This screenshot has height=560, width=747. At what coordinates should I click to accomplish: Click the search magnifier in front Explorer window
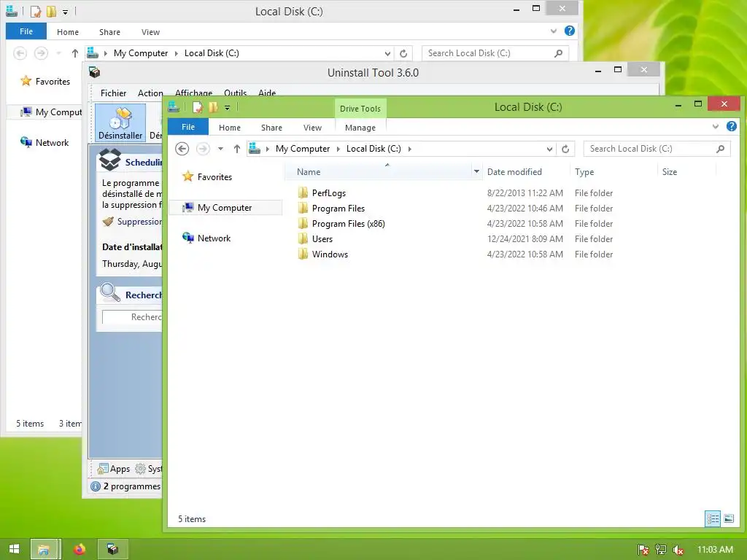[x=720, y=149]
